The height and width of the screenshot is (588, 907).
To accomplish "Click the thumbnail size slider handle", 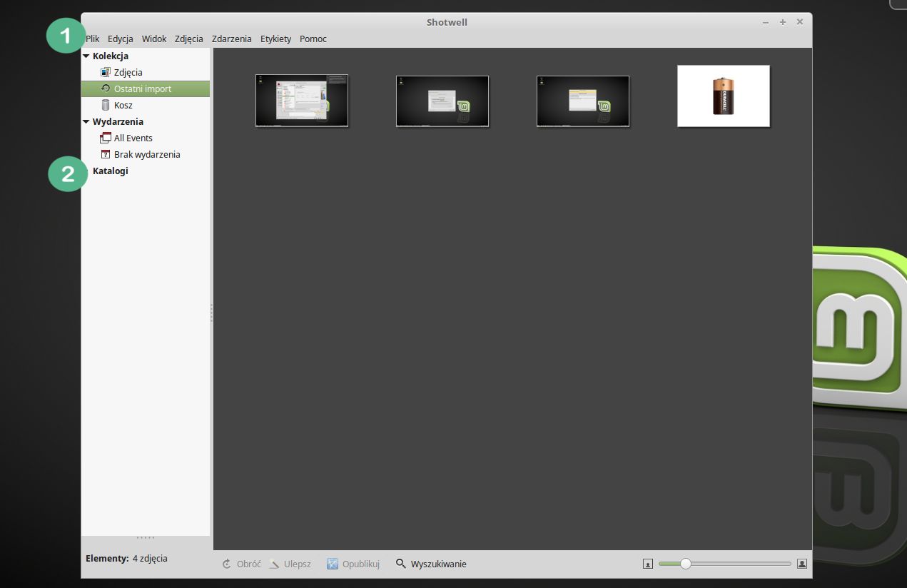I will pos(686,564).
